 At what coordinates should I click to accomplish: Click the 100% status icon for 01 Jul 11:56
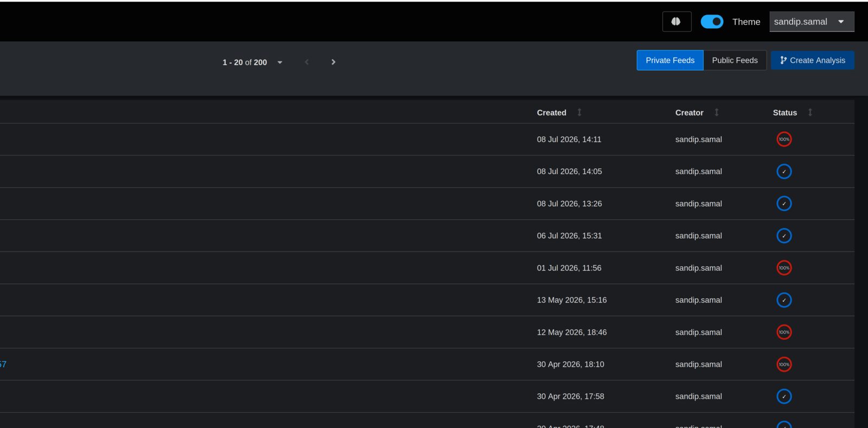tap(784, 268)
